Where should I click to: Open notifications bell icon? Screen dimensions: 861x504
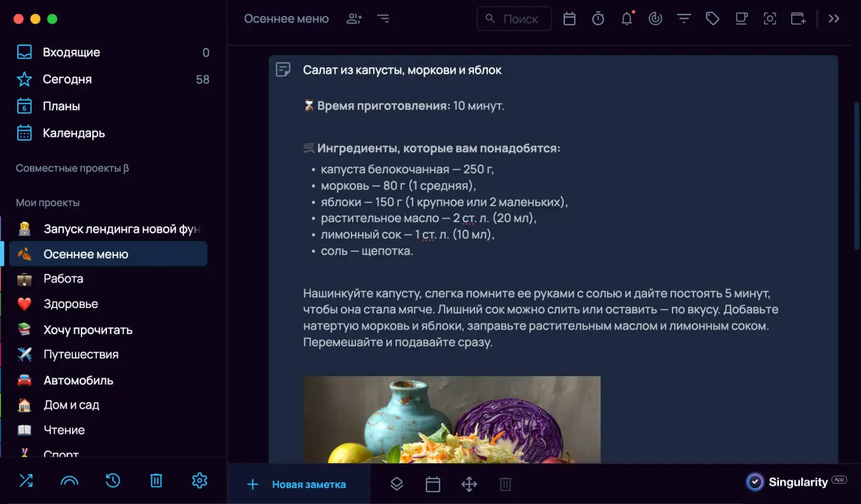click(627, 19)
